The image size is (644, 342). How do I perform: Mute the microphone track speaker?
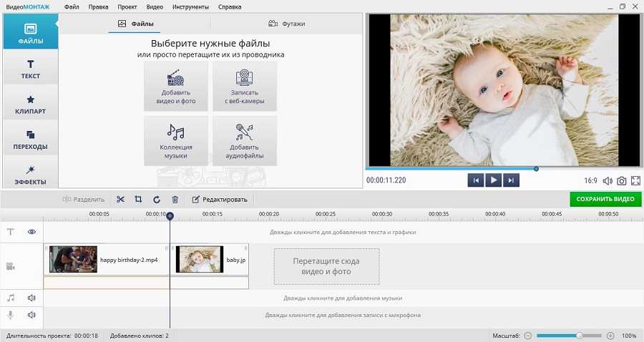click(31, 315)
